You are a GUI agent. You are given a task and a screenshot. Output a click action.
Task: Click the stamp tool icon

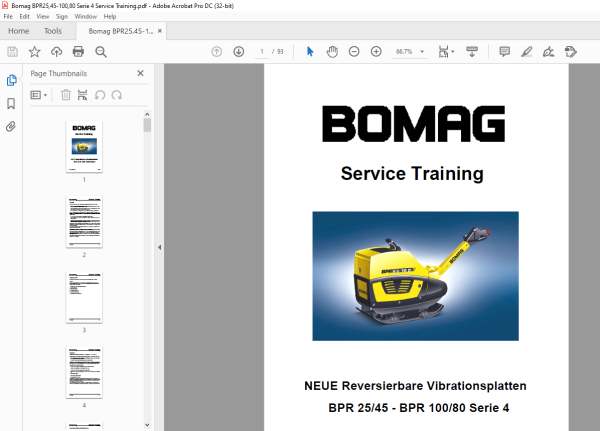(x=571, y=52)
